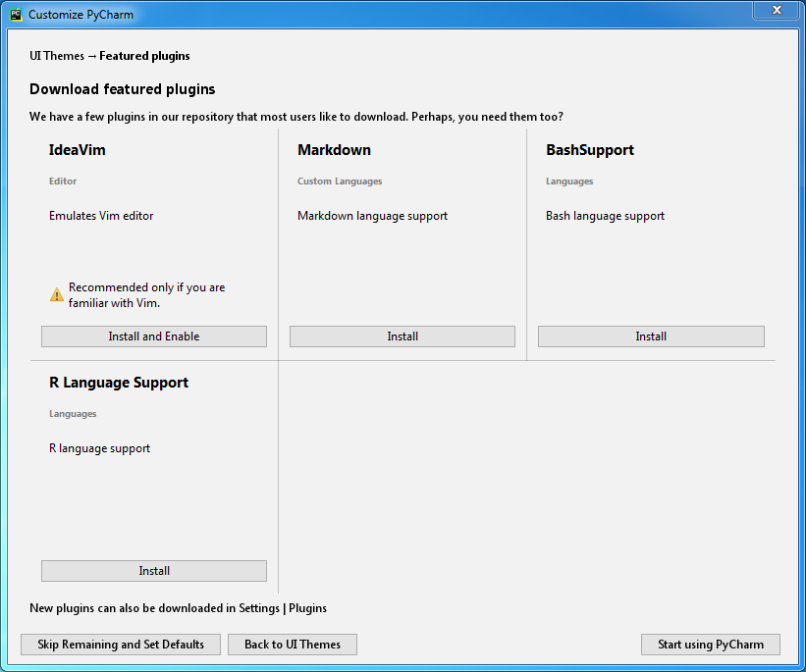The image size is (806, 672).
Task: Click the 'Languages' label under R Language Support
Action: tap(73, 414)
